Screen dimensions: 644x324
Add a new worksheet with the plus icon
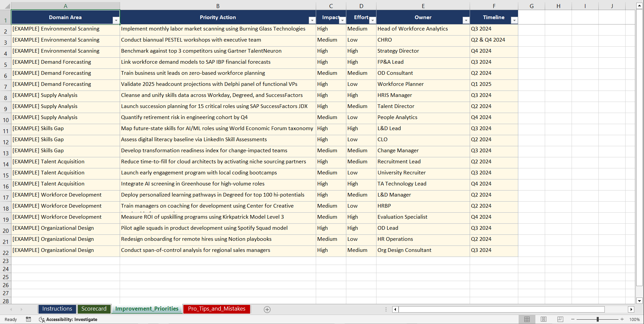pyautogui.click(x=267, y=309)
